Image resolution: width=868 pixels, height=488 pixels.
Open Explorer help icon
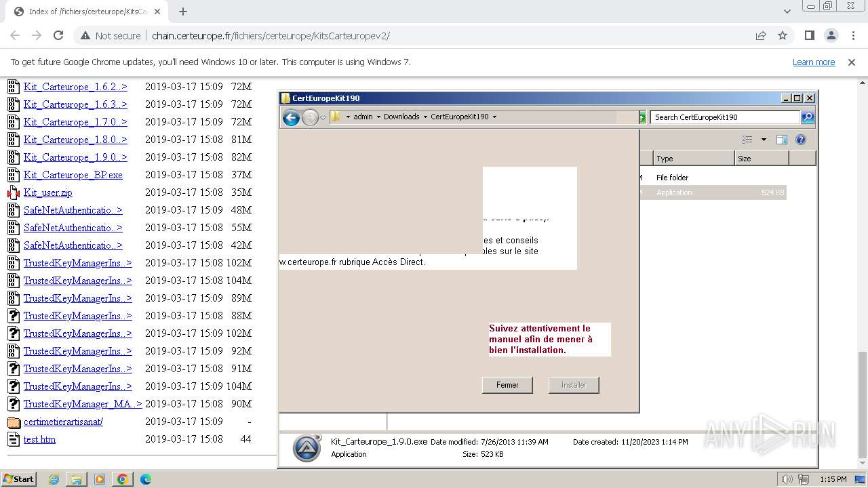(801, 140)
